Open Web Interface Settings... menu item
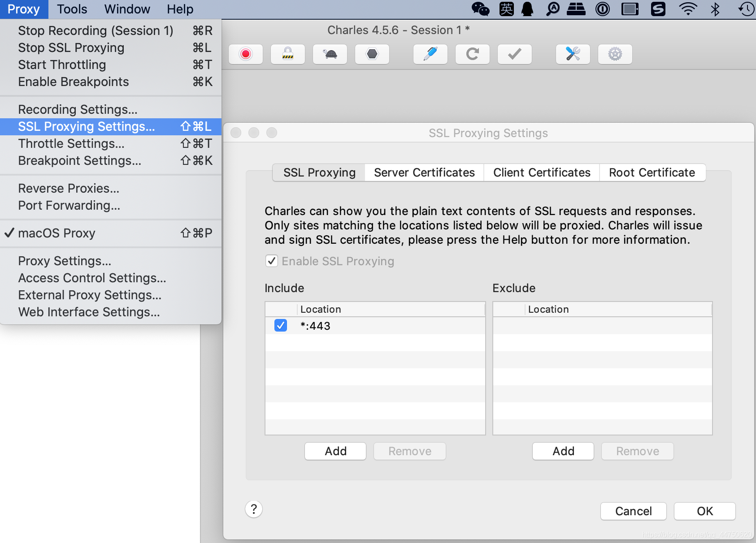 (x=111, y=312)
